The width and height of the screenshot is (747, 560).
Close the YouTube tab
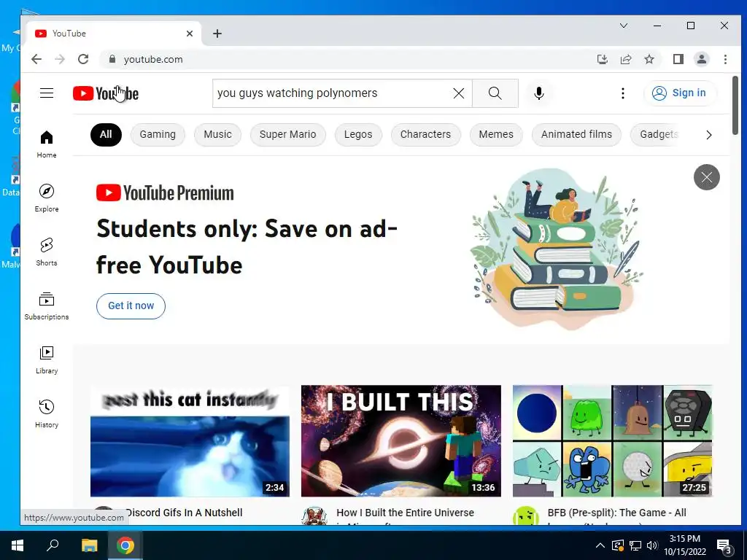(189, 34)
